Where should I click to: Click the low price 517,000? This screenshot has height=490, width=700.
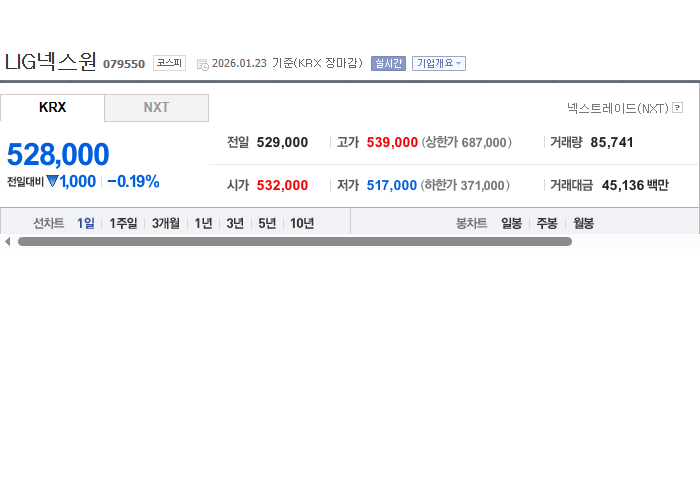[392, 185]
